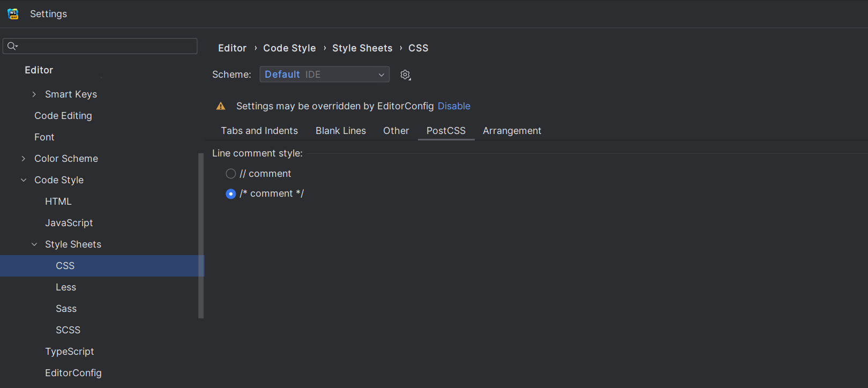The width and height of the screenshot is (868, 388).
Task: Click Editor in the breadcrumb
Action: (x=232, y=48)
